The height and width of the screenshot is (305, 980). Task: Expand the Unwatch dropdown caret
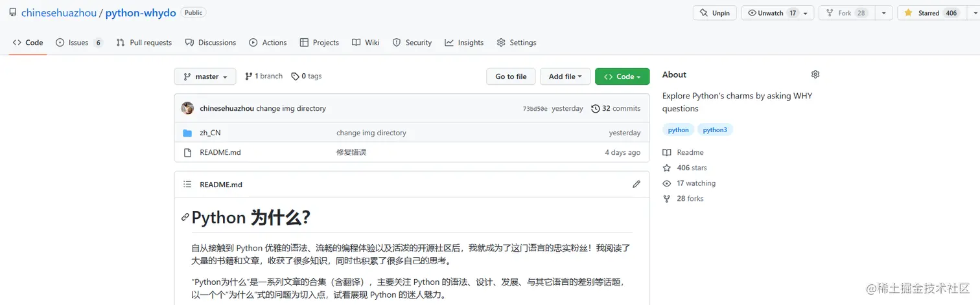pos(806,13)
